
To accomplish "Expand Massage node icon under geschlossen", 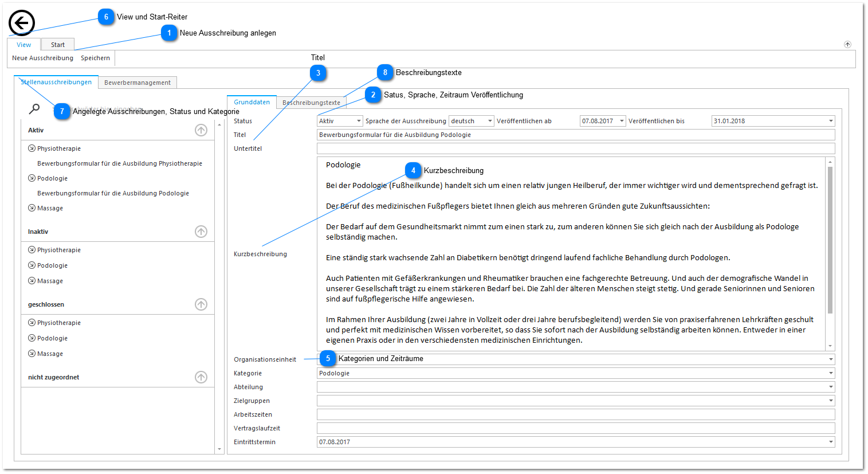I will [x=32, y=354].
